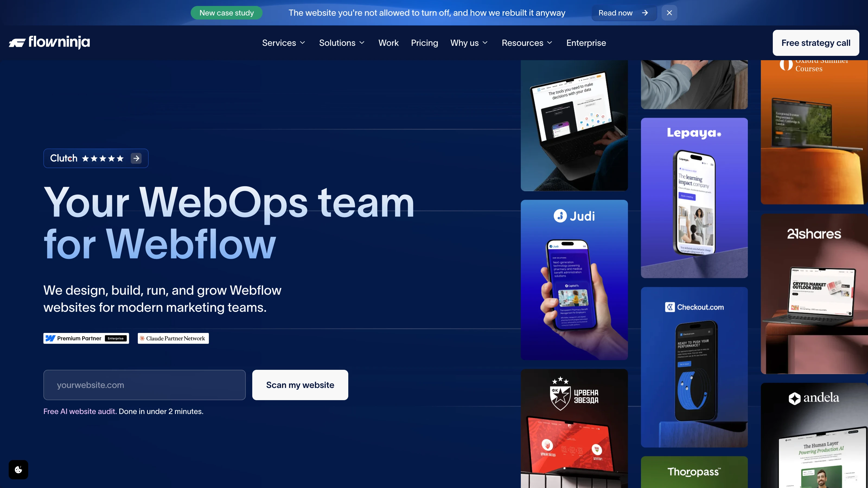The width and height of the screenshot is (868, 488).
Task: Expand the Solutions menu
Action: coord(342,43)
